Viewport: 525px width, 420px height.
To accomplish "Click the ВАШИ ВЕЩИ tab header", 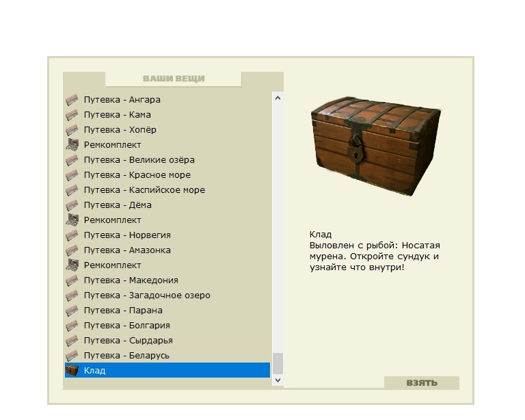I will click(x=174, y=79).
